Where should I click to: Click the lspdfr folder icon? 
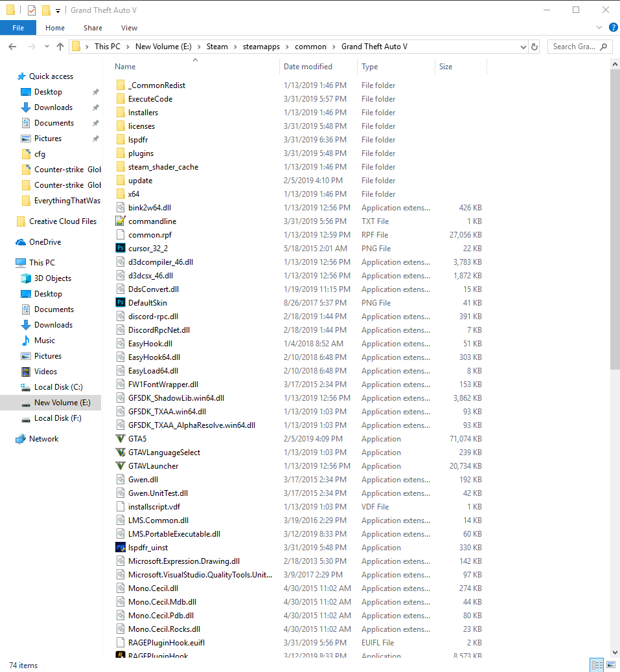click(121, 140)
